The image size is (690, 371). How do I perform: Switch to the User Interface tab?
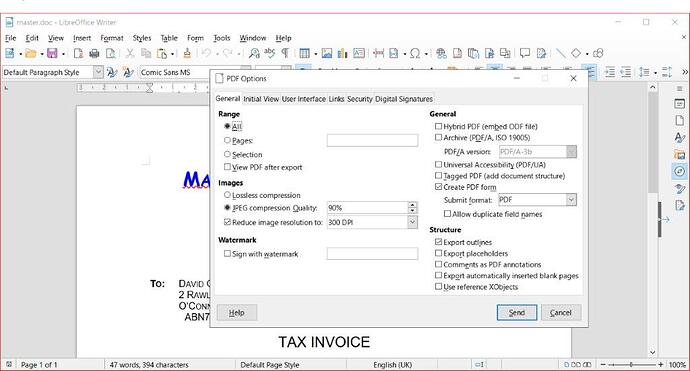pyautogui.click(x=304, y=99)
